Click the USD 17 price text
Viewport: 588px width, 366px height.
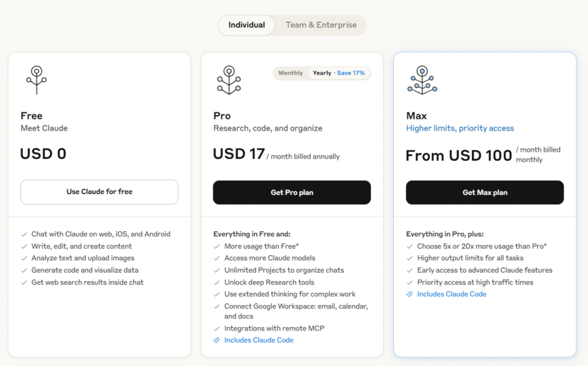(239, 154)
